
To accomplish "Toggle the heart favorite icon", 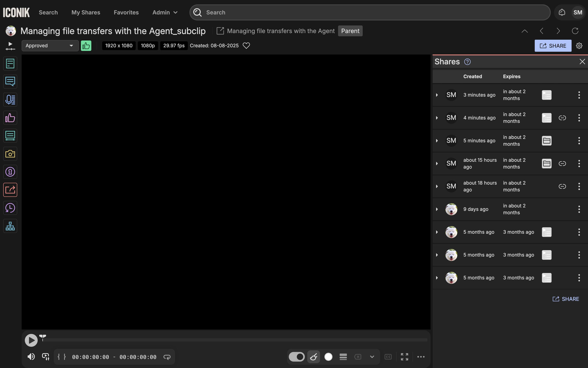I will [246, 46].
